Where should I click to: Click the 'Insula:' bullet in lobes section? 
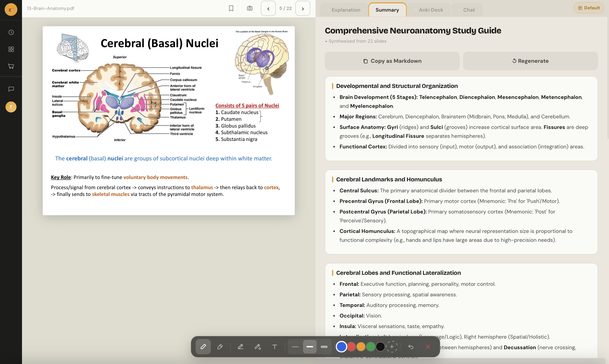392,326
